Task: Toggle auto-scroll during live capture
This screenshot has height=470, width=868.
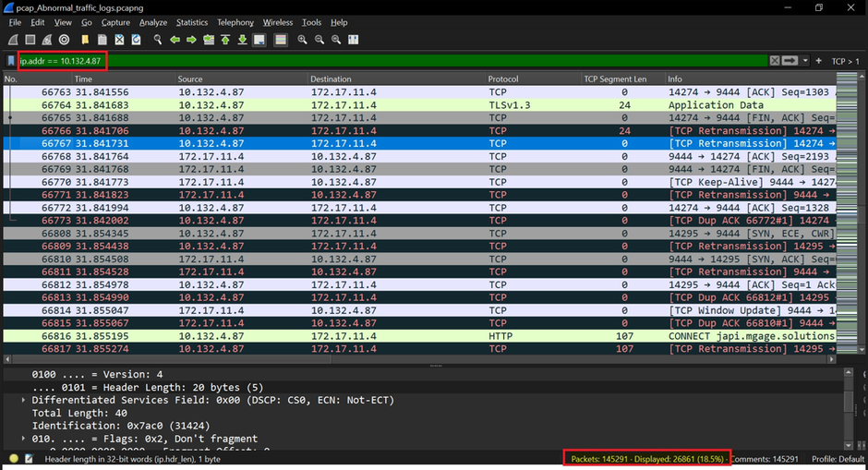Action: click(259, 40)
